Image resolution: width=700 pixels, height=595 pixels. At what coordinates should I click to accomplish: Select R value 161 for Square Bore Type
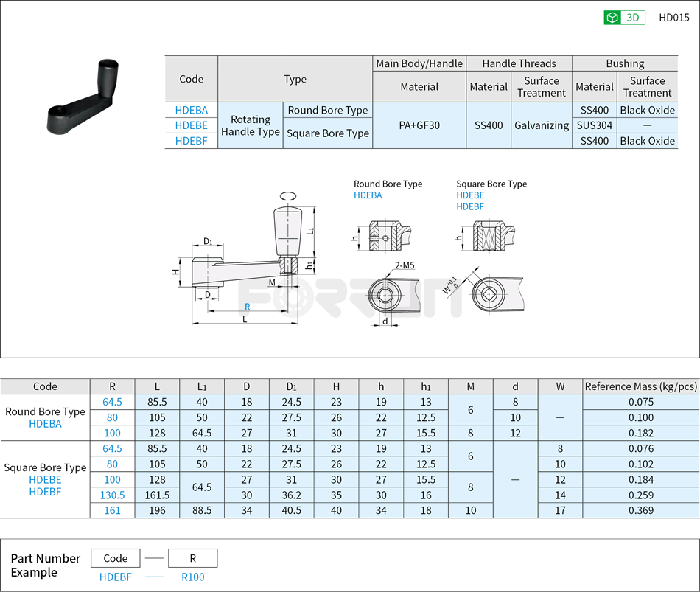pos(113,510)
